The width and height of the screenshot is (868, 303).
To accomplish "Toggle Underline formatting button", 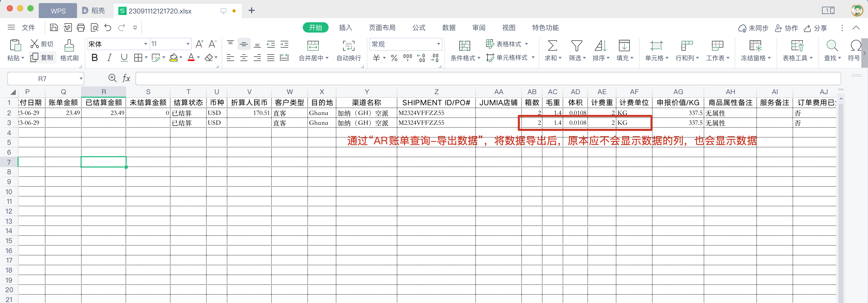I will coord(124,58).
